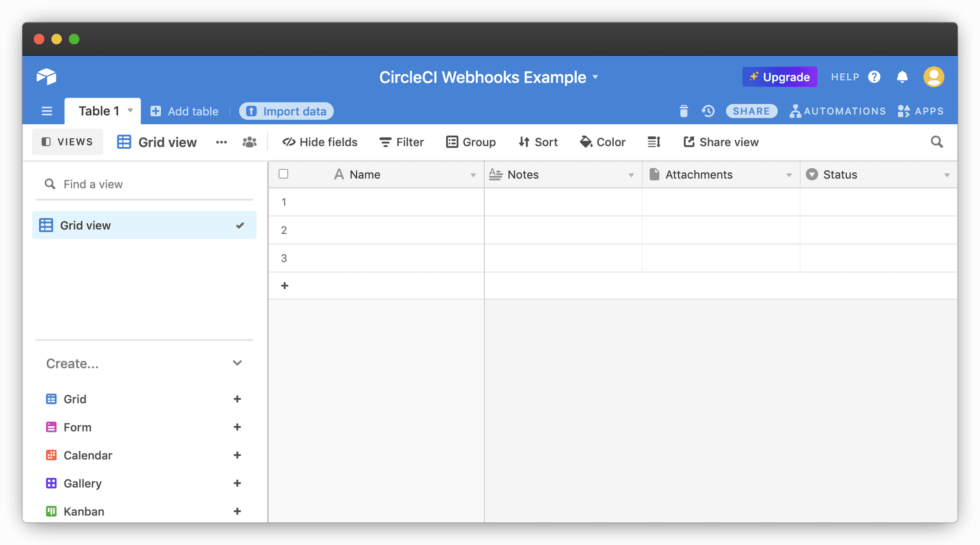The width and height of the screenshot is (980, 545).
Task: Open the Name field dropdown arrow
Action: click(473, 175)
